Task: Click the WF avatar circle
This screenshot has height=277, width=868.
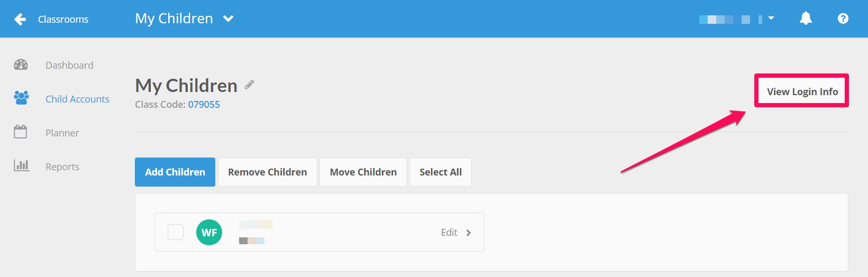Action: click(209, 232)
